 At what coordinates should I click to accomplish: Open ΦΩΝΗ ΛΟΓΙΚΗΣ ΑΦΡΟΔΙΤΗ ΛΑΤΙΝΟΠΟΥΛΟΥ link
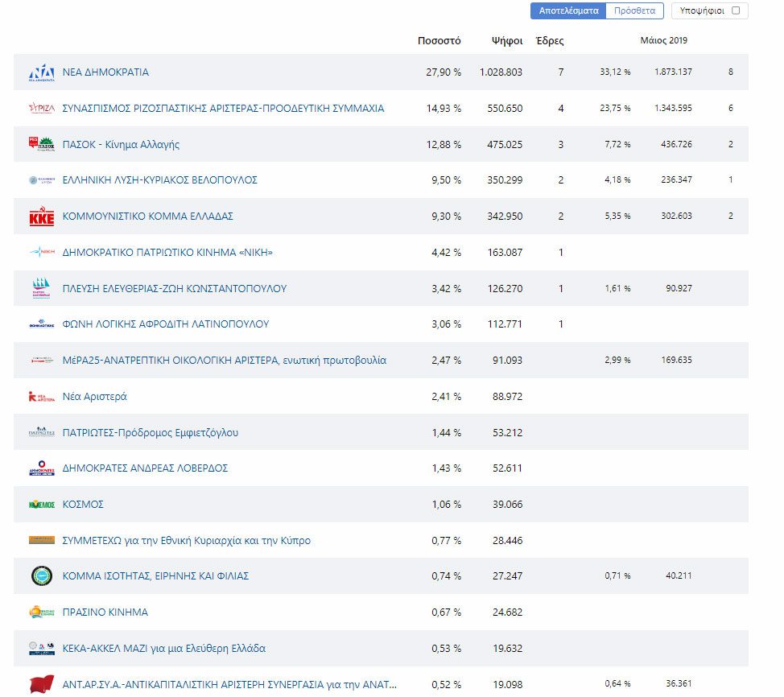[166, 324]
